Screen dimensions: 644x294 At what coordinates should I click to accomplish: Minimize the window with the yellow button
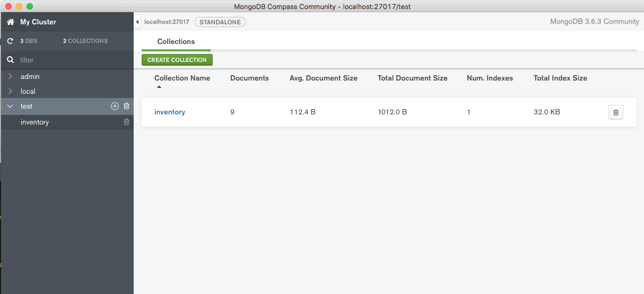(19, 6)
